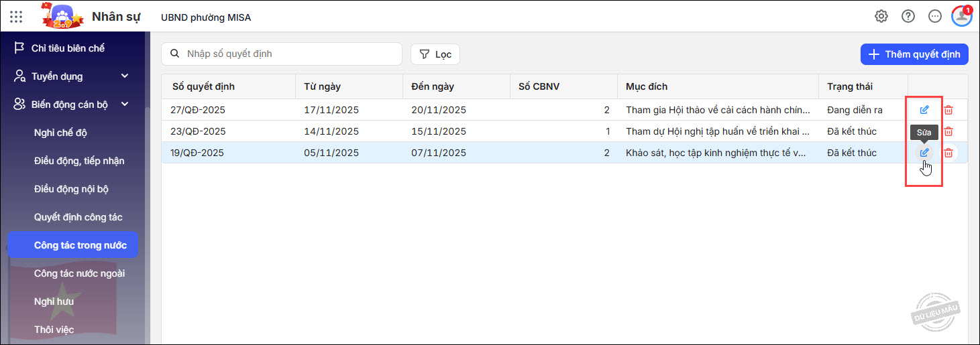Click the Nhân sự app logo
Viewport: 980px width, 345px height.
62,17
